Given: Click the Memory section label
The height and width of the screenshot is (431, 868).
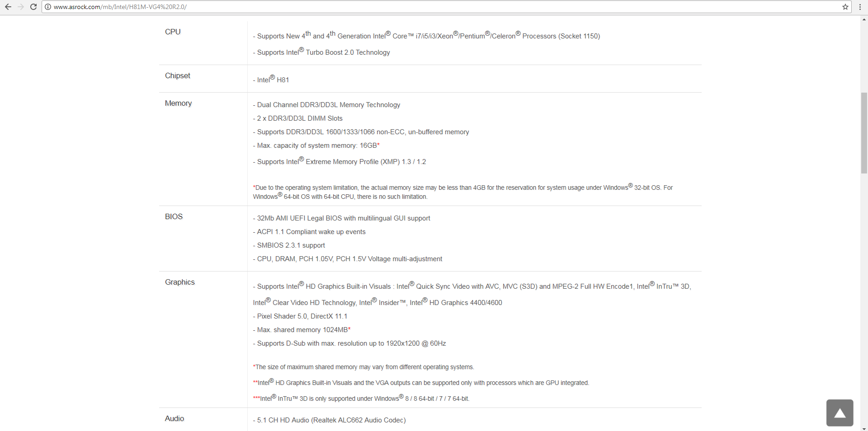Looking at the screenshot, I should (178, 103).
